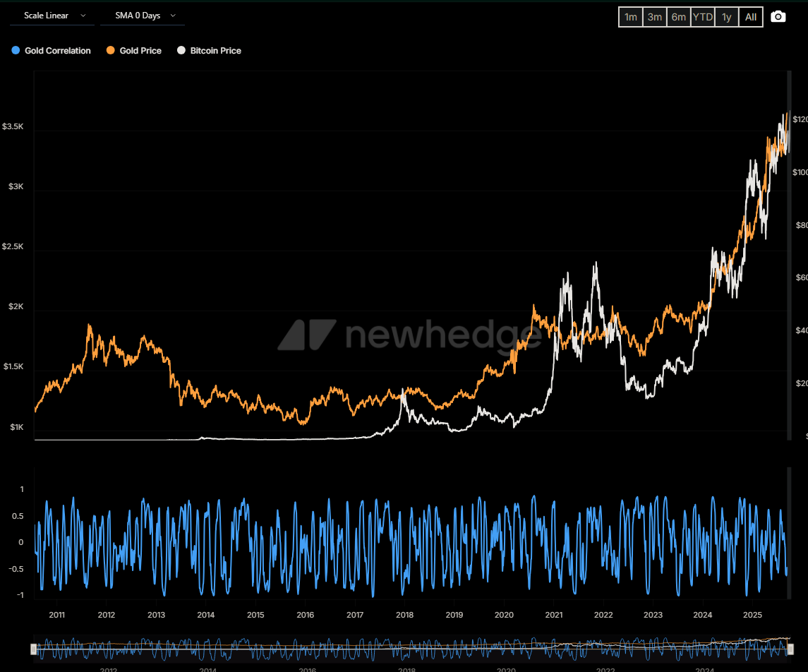Screen dimensions: 808x672
Task: Open the Scale Linear dropdown
Action: pos(52,16)
